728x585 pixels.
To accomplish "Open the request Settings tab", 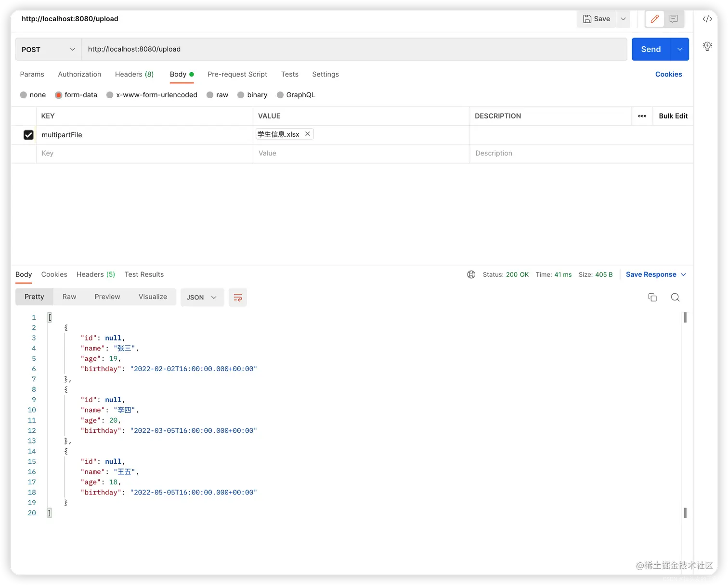I will click(325, 74).
